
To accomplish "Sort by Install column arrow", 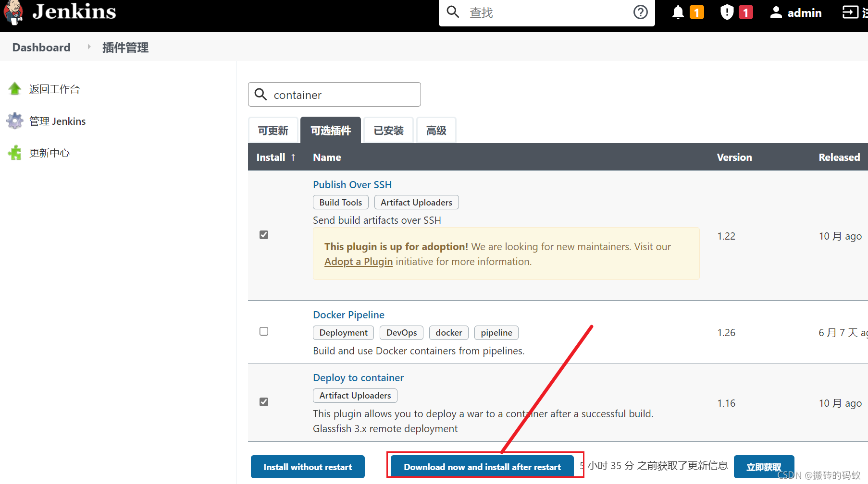I will [293, 157].
